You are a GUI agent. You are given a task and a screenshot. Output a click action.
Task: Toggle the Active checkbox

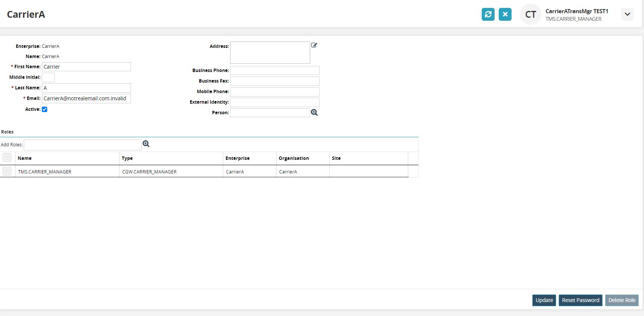tap(45, 109)
